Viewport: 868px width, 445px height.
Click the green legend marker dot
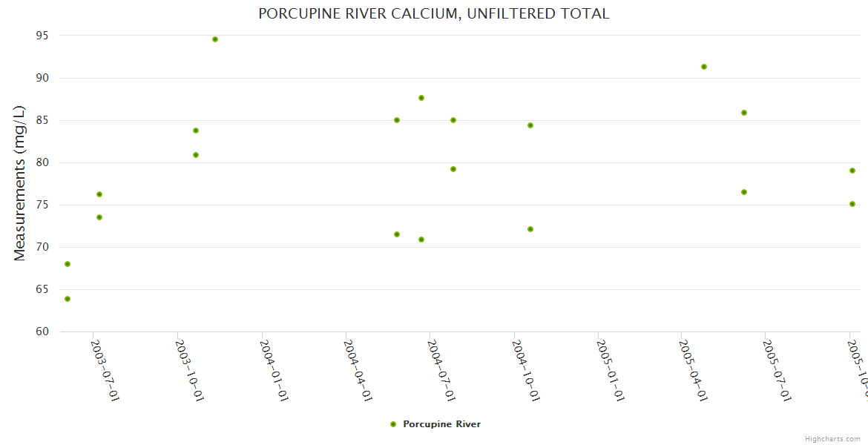(393, 424)
